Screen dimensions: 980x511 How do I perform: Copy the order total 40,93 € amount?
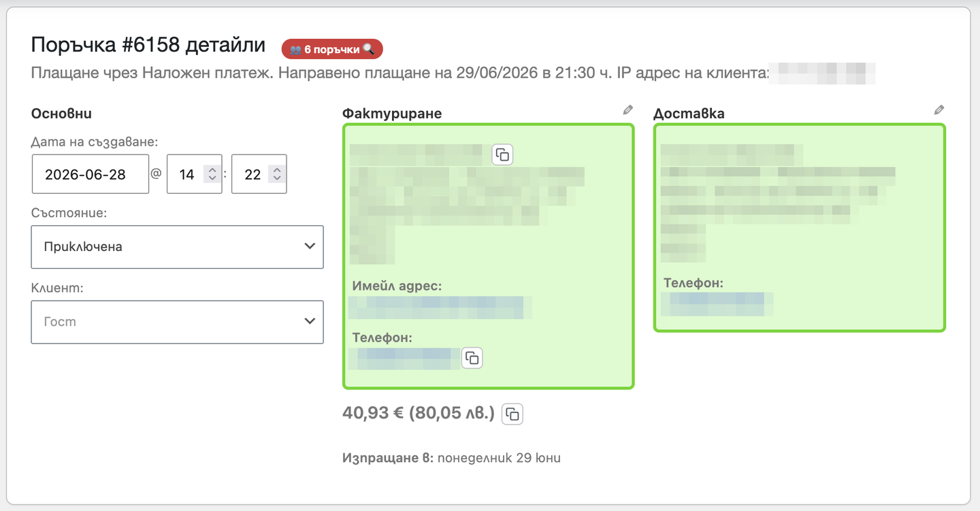[512, 414]
